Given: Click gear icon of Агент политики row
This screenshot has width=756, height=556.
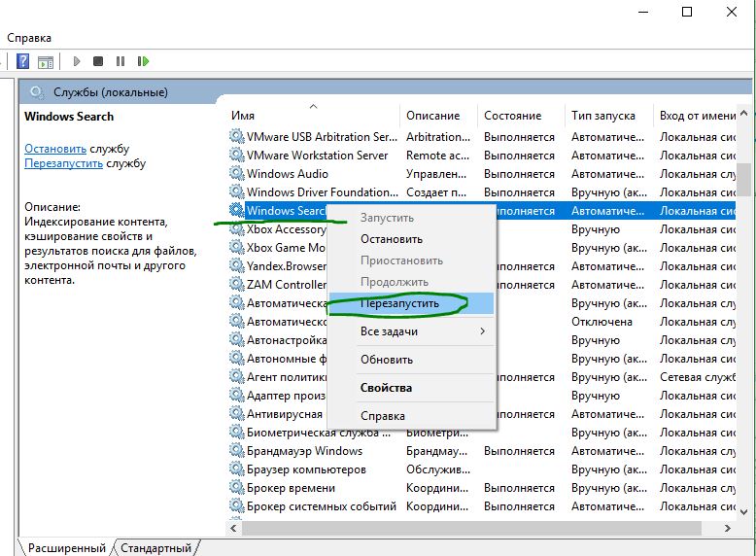Looking at the screenshot, I should pos(236,376).
